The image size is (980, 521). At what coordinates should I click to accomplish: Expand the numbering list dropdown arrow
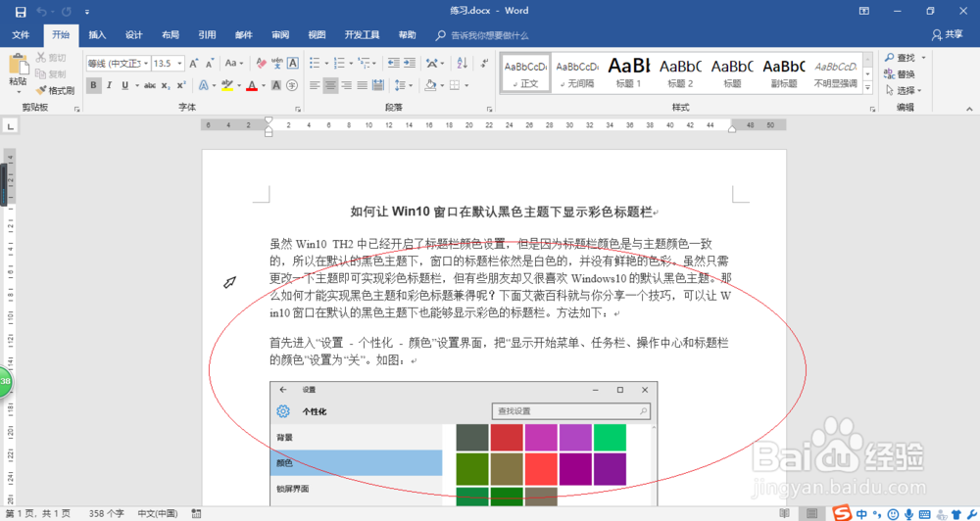[351, 63]
